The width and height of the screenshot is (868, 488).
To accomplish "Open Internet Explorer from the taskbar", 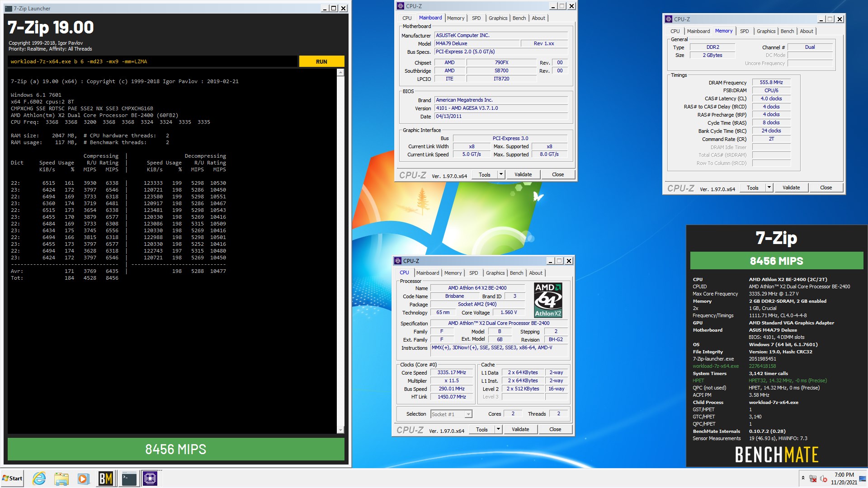I will (39, 478).
